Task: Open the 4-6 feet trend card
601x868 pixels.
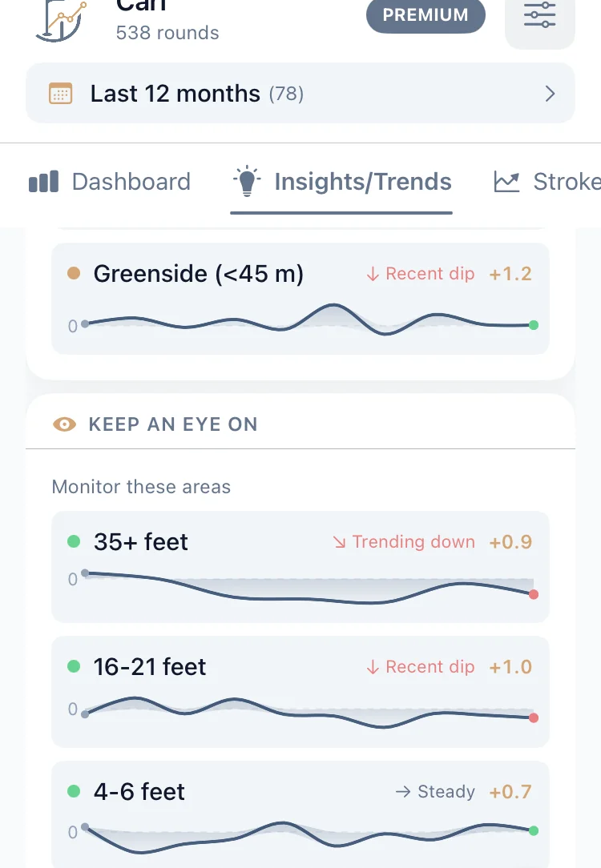Action: click(x=300, y=814)
